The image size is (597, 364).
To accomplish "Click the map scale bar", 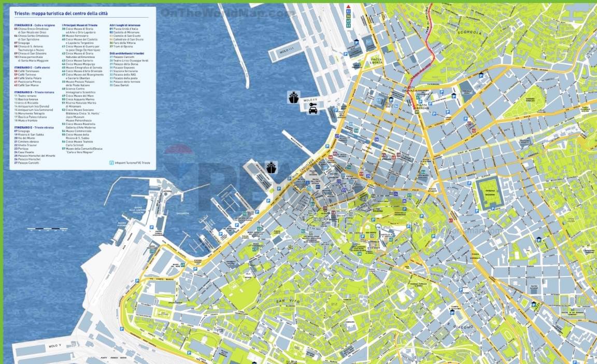I will tap(47, 228).
